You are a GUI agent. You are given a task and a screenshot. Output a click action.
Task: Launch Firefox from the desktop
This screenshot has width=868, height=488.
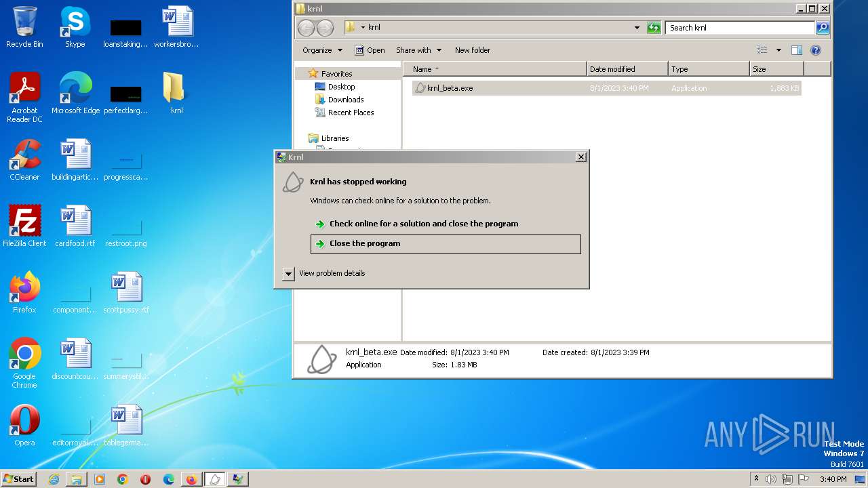(24, 293)
